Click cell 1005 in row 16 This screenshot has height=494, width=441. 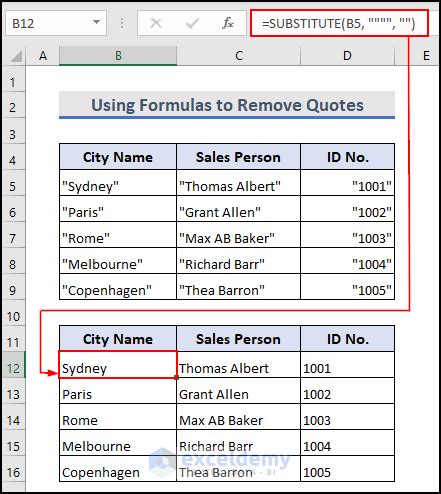tap(348, 469)
